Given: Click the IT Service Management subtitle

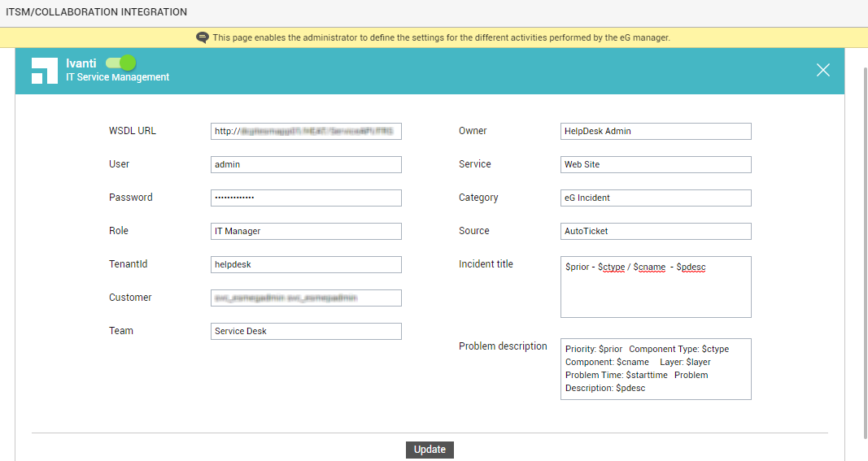Looking at the screenshot, I should tap(117, 77).
